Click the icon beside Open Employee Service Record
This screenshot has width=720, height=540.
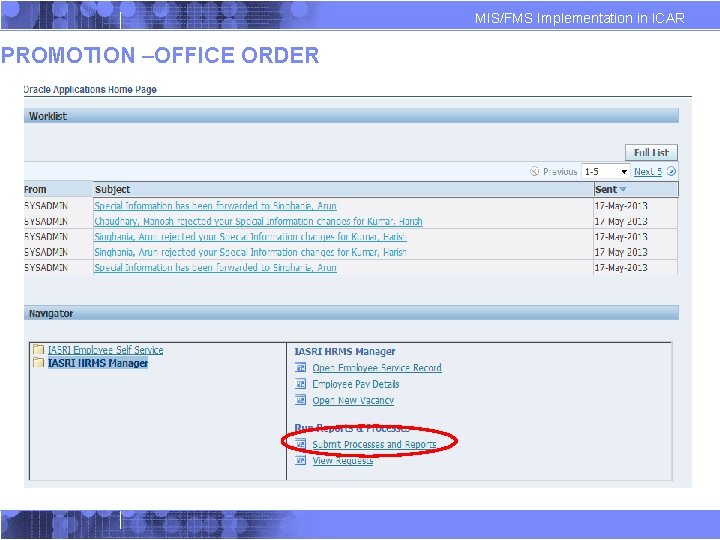coord(300,367)
